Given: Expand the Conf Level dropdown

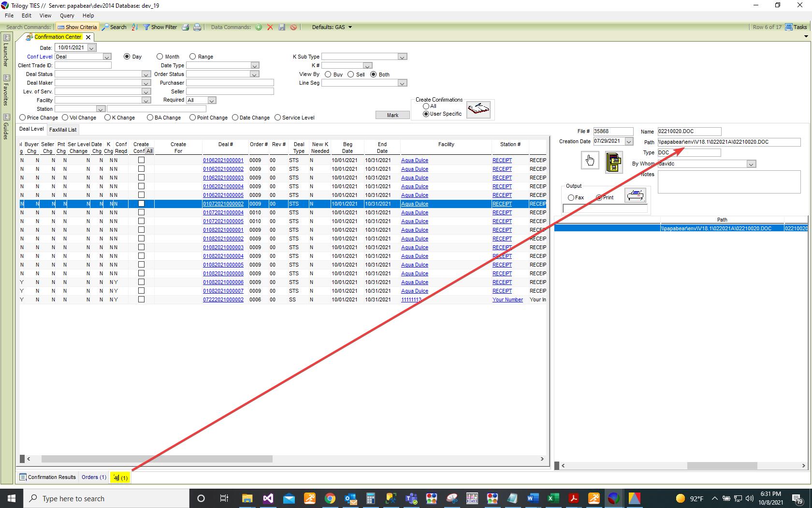Looking at the screenshot, I should coord(107,57).
